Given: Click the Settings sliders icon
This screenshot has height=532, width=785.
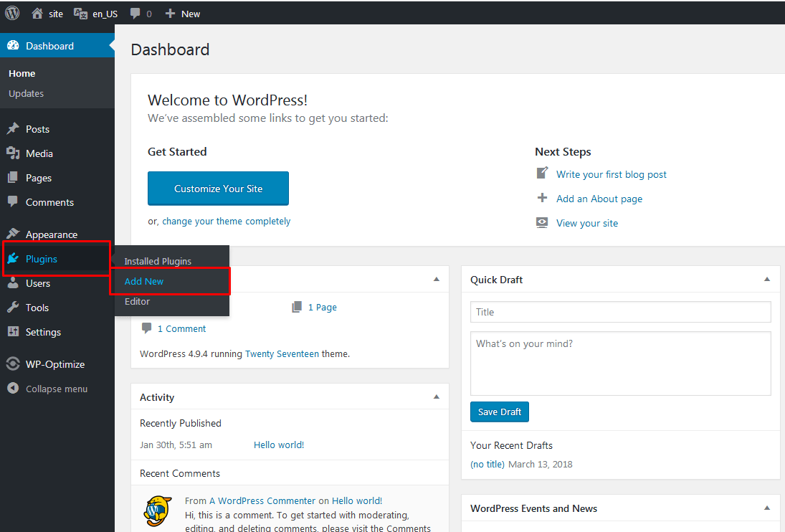Looking at the screenshot, I should pyautogui.click(x=13, y=331).
